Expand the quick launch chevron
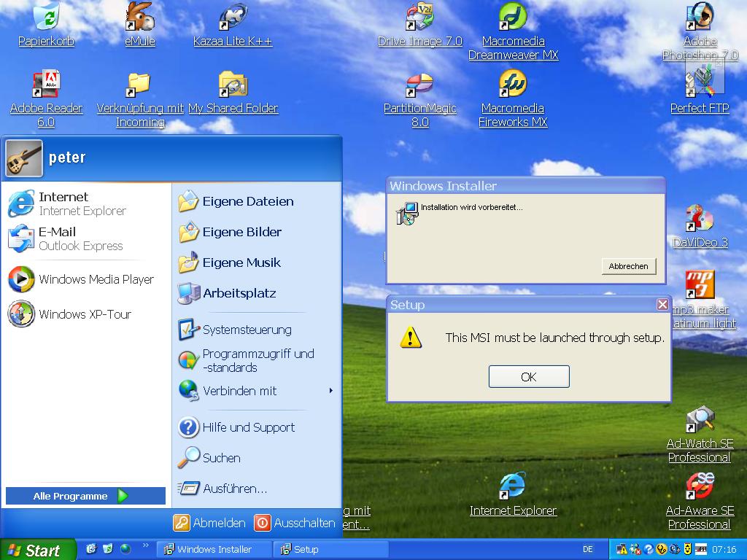Image resolution: width=747 pixels, height=560 pixels. [146, 545]
